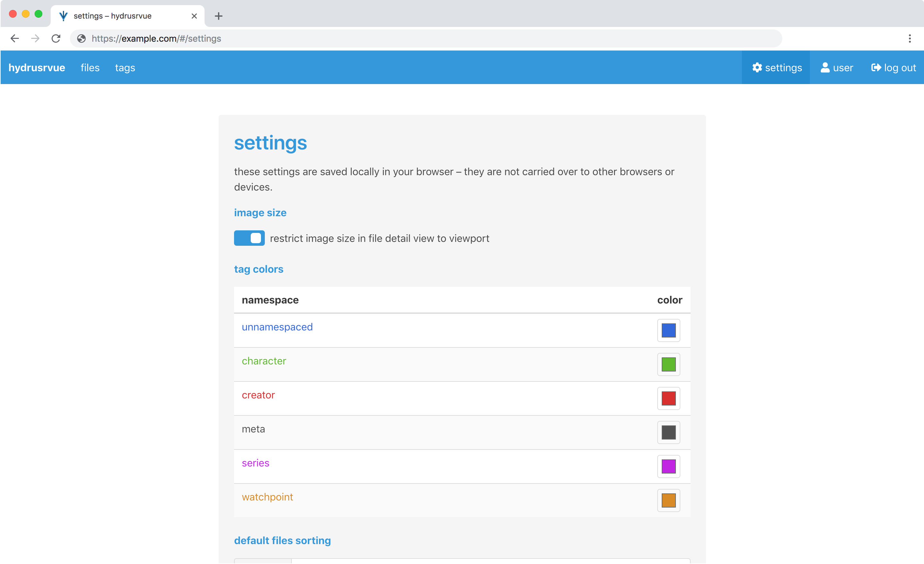Open new browser tab with plus icon
The image size is (924, 564).
[x=218, y=16]
